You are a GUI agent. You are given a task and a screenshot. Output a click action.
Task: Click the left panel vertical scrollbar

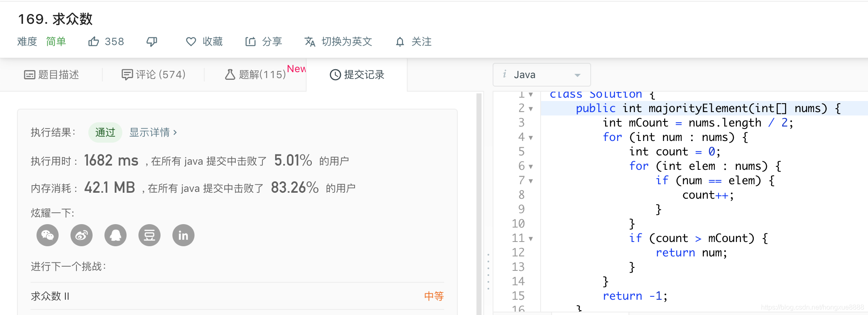coord(479,204)
